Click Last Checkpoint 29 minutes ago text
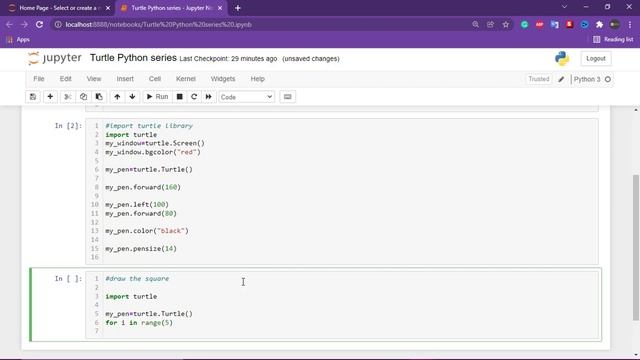 pyautogui.click(x=228, y=59)
